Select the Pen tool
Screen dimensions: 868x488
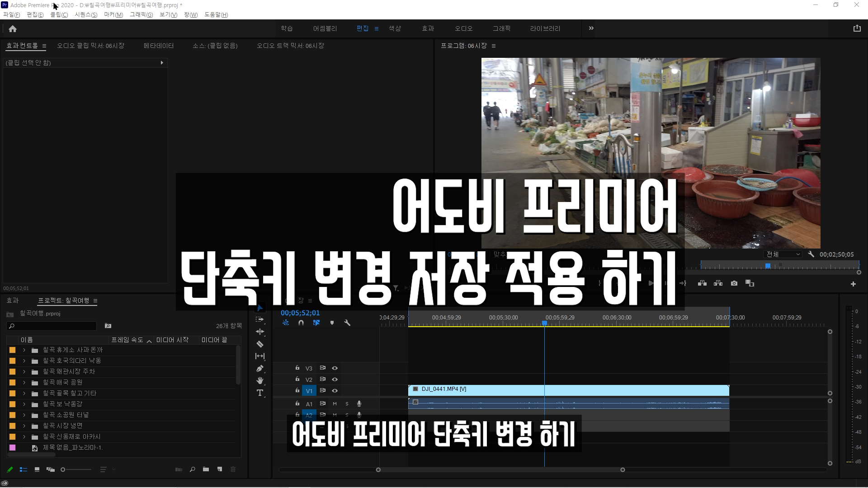click(260, 369)
